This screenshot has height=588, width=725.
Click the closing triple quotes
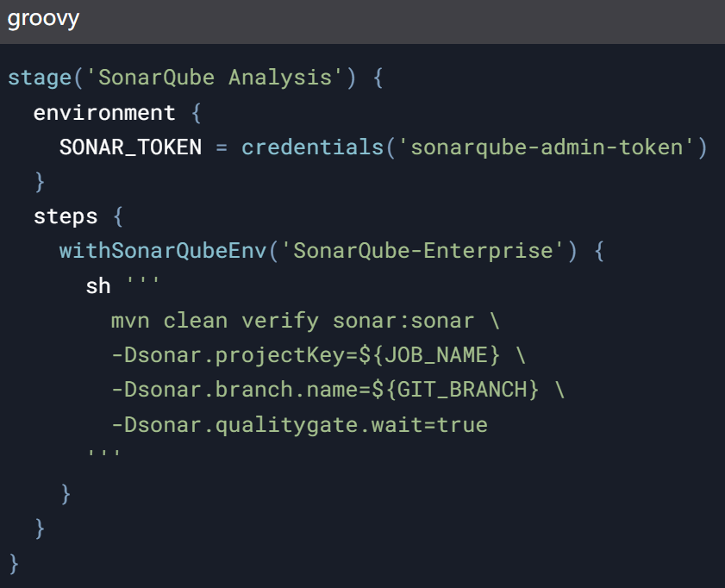(104, 454)
